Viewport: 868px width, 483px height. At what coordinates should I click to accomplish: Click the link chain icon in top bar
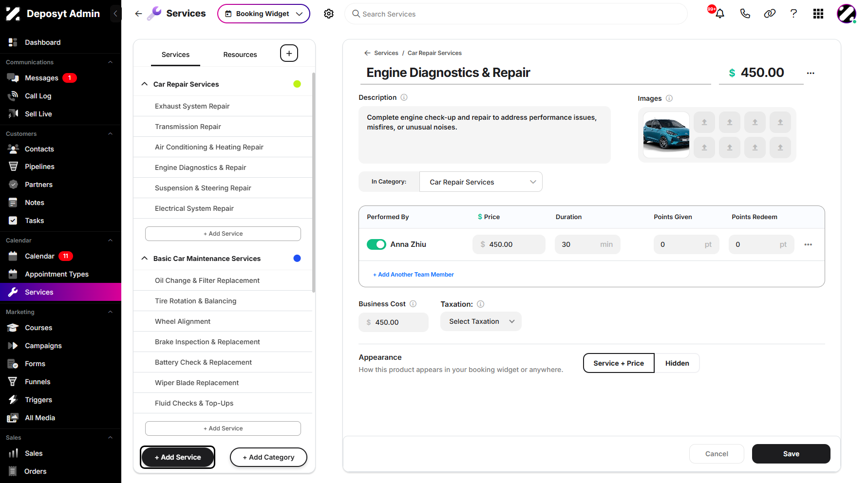(770, 14)
